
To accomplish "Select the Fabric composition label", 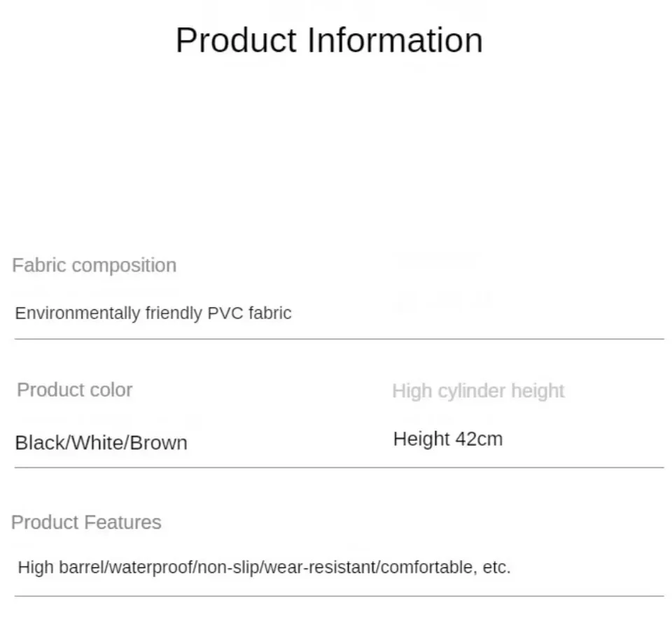I will [94, 265].
